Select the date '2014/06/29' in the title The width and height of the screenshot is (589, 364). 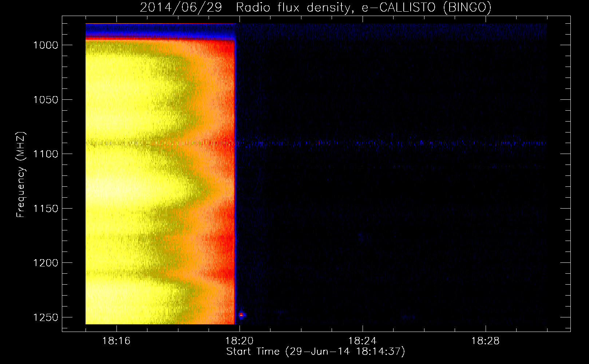click(181, 8)
